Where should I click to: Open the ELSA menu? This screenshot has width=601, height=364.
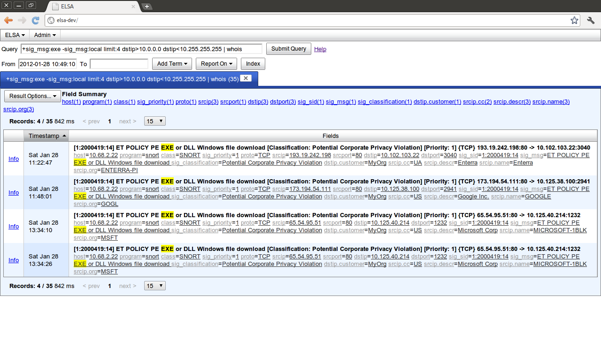15,35
